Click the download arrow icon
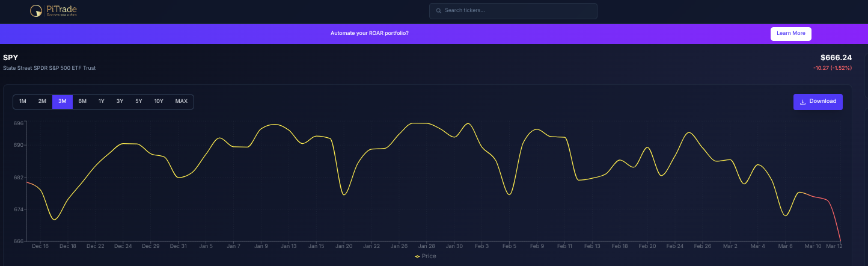This screenshot has width=868, height=266. (x=802, y=102)
